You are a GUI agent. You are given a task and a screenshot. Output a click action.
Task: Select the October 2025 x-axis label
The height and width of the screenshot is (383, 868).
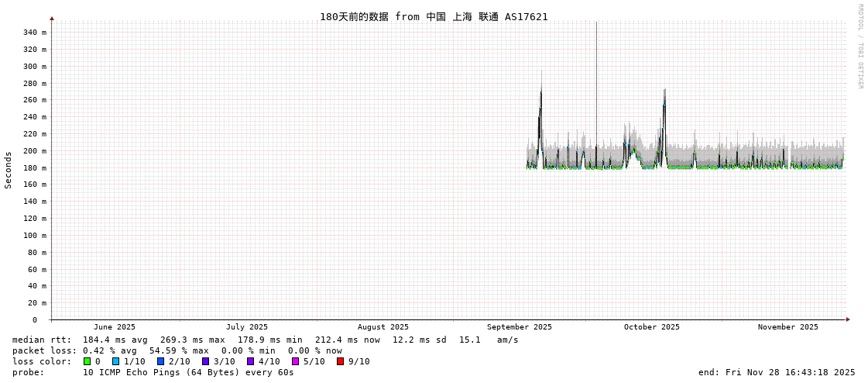652,327
